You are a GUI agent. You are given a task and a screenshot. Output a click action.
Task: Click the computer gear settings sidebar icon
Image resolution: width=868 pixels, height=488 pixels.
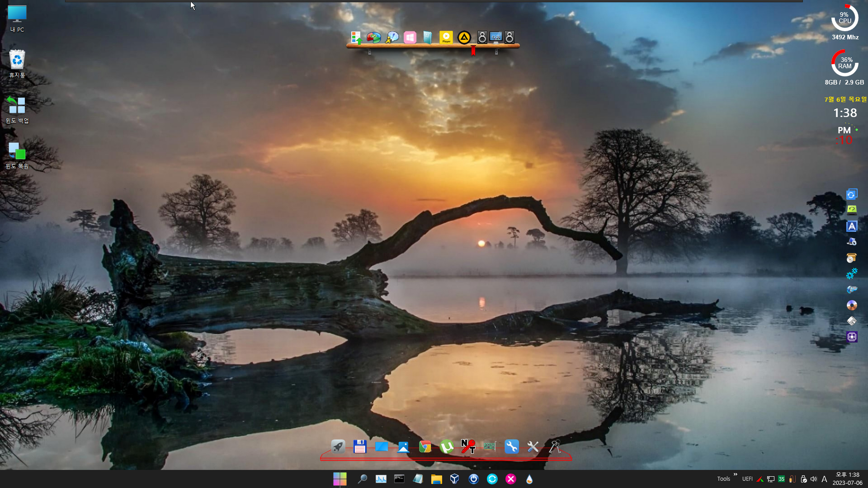click(852, 242)
